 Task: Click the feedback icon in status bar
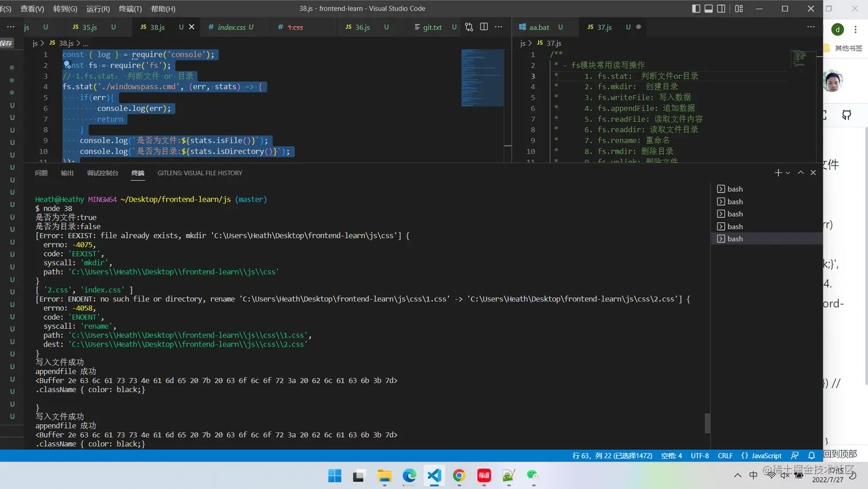tap(795, 456)
